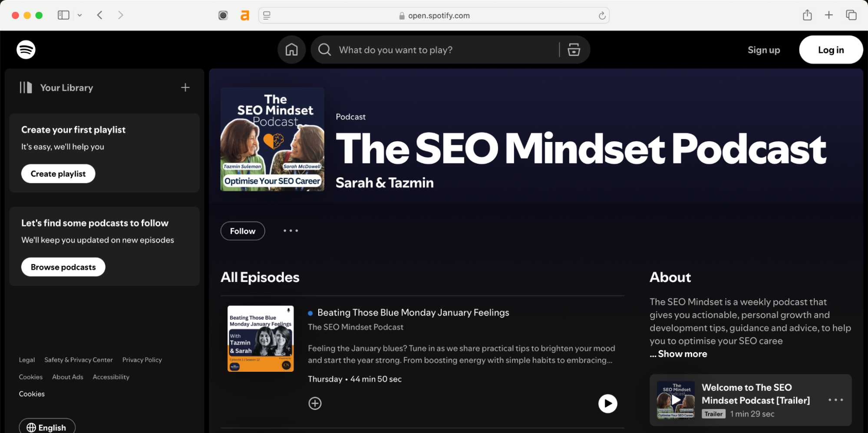Screen dimensions: 868x433
Task: Open Privacy Policy link
Action: point(142,360)
